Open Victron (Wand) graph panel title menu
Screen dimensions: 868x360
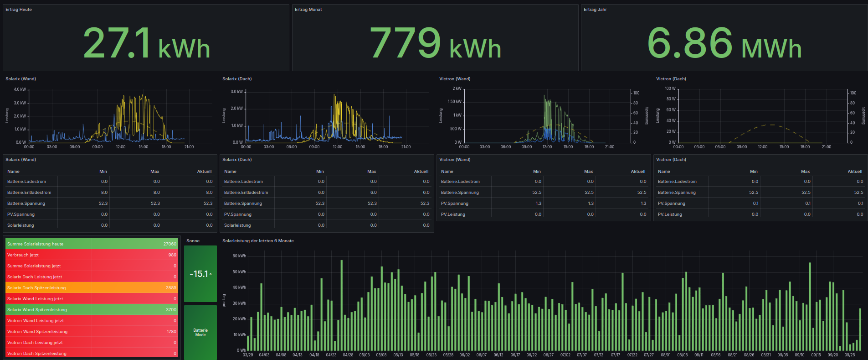(x=455, y=79)
